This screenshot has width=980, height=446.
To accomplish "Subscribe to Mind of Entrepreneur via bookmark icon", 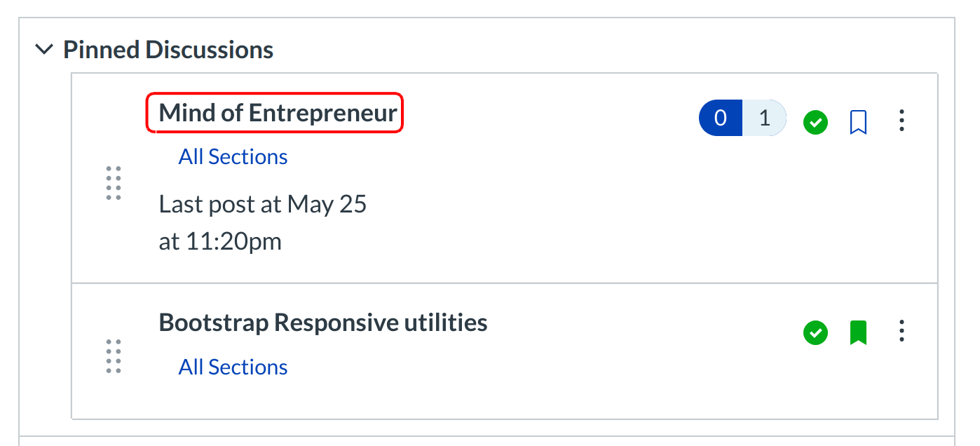I will [858, 122].
